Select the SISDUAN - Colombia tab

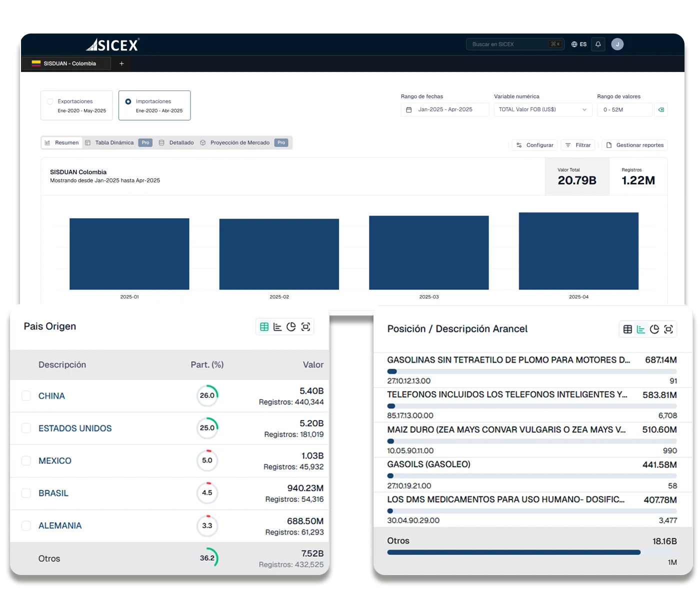point(66,63)
